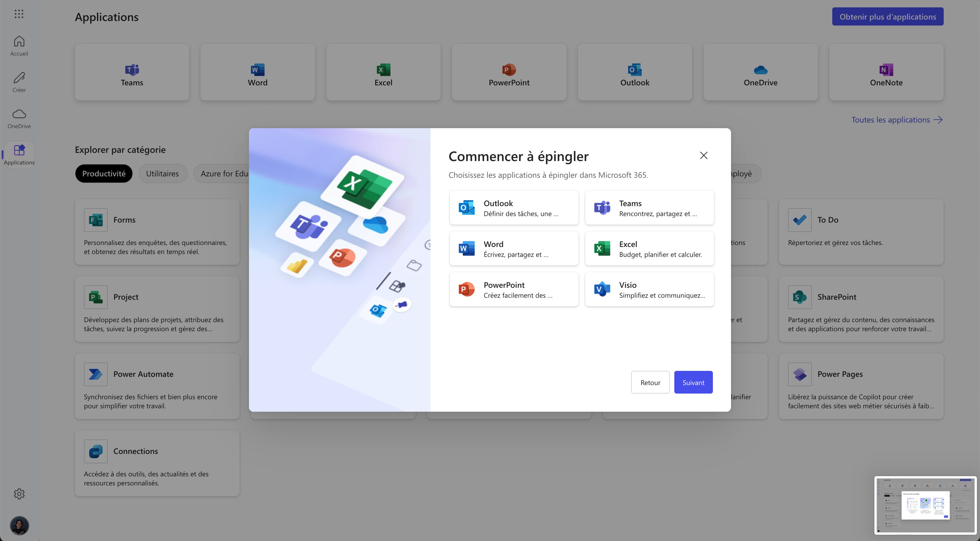Viewport: 980px width, 541px height.
Task: Open the Power Pages app card
Action: point(861,386)
